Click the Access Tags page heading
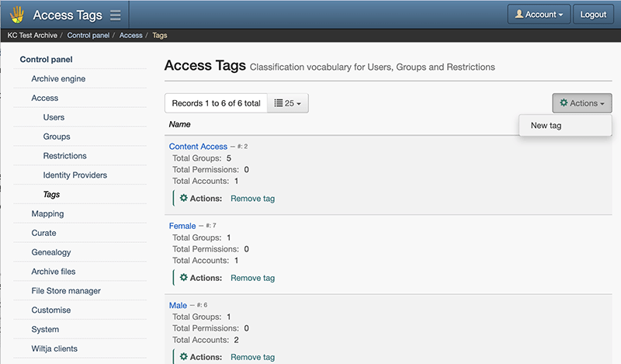Image resolution: width=621 pixels, height=364 pixels. pos(205,65)
